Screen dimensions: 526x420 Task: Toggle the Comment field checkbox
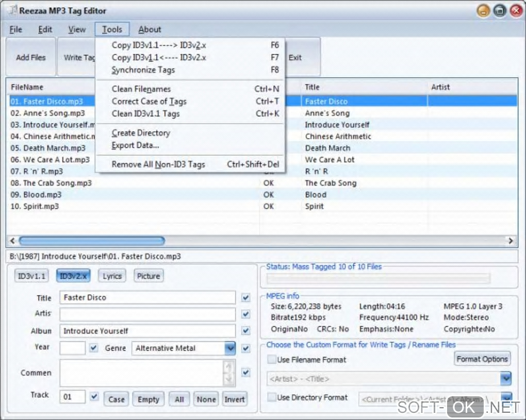click(x=246, y=373)
